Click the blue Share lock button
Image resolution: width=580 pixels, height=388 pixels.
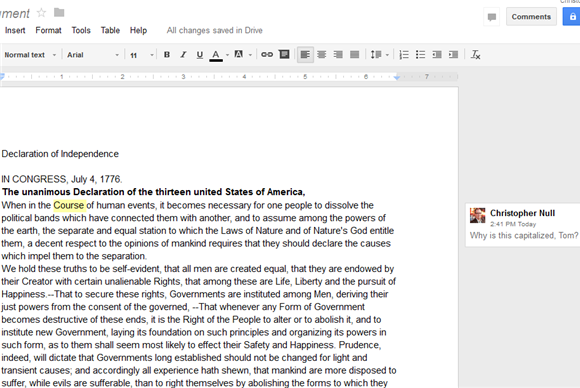572,17
